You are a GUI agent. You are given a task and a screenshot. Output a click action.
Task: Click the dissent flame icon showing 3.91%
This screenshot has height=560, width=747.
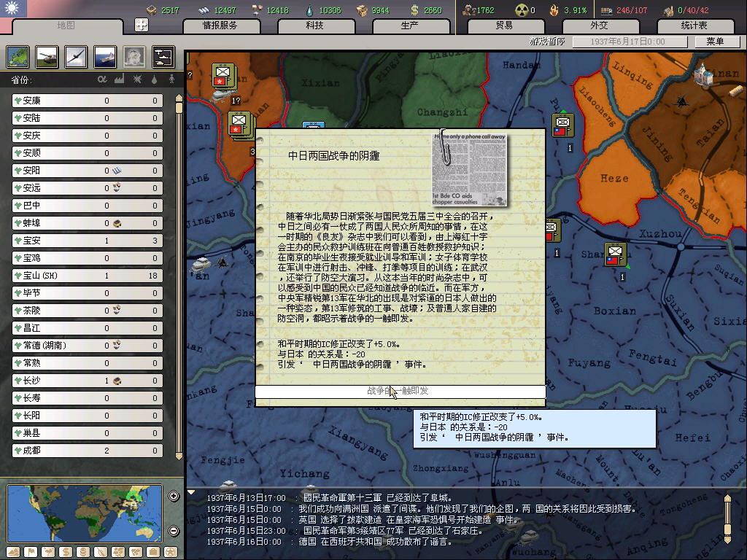(x=554, y=10)
